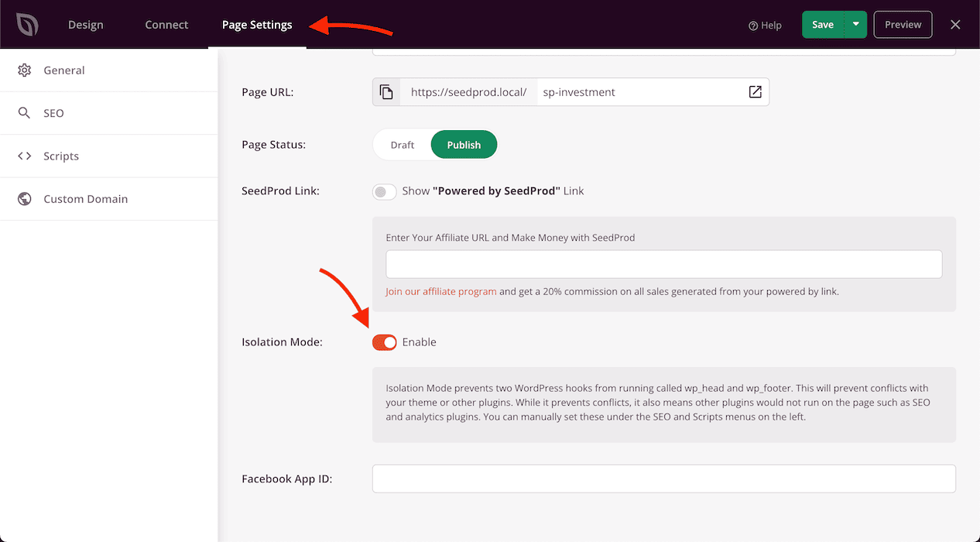The height and width of the screenshot is (542, 980).
Task: Switch to the Design tab
Action: click(x=85, y=25)
